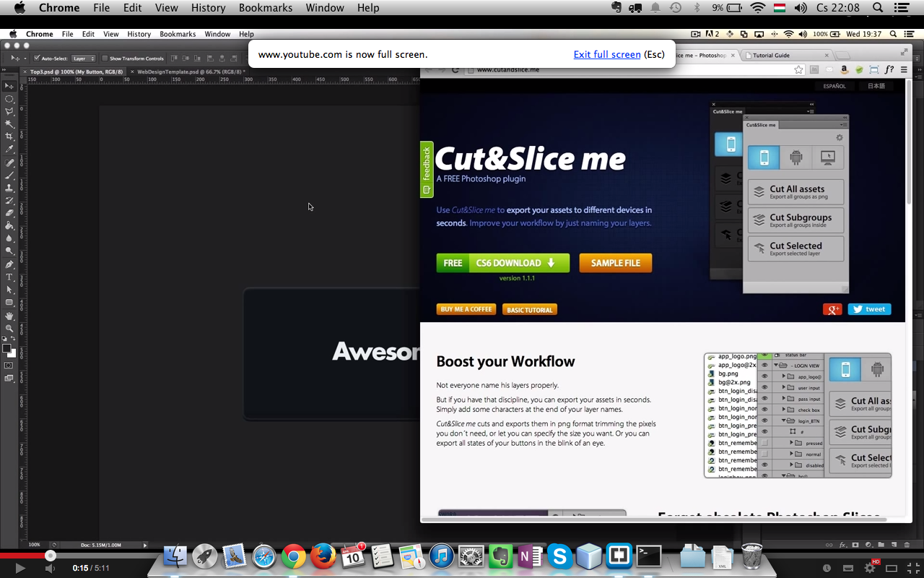Select the Pen tool
Screen dimensions: 924x578
(9, 264)
